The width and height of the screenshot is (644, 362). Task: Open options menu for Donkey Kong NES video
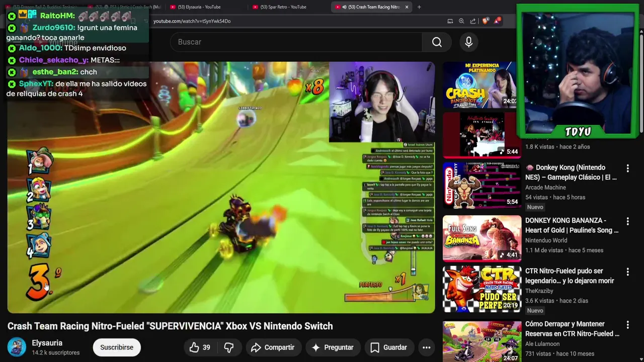[x=627, y=168]
